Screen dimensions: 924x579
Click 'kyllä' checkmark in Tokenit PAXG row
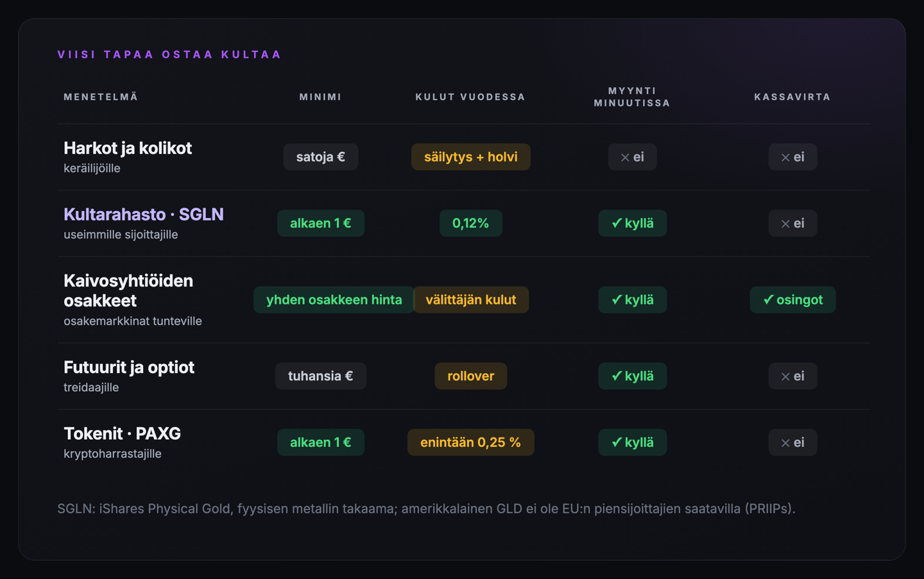(632, 442)
